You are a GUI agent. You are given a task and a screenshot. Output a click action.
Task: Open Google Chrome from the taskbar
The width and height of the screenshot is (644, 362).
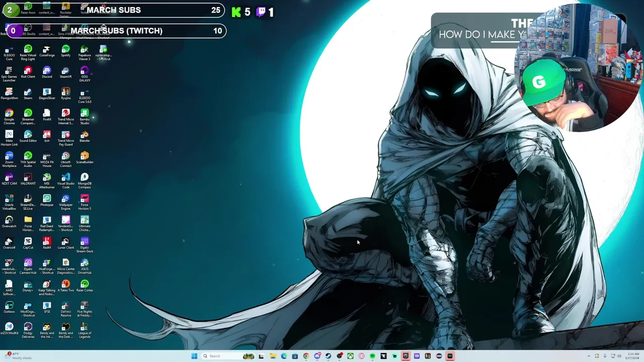tap(306, 356)
